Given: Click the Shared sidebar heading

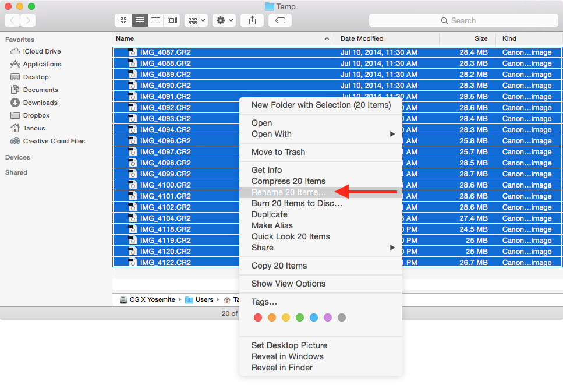Looking at the screenshot, I should coord(16,172).
